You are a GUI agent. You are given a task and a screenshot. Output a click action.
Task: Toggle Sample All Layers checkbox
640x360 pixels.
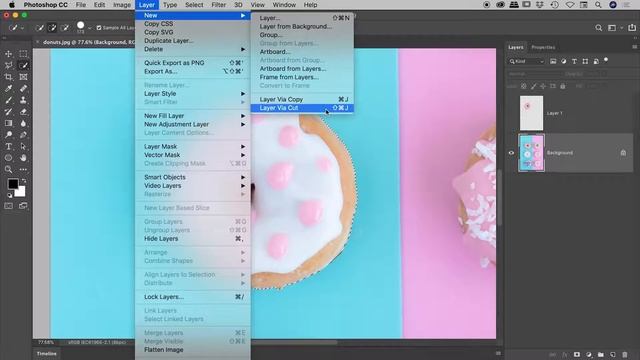tap(99, 28)
